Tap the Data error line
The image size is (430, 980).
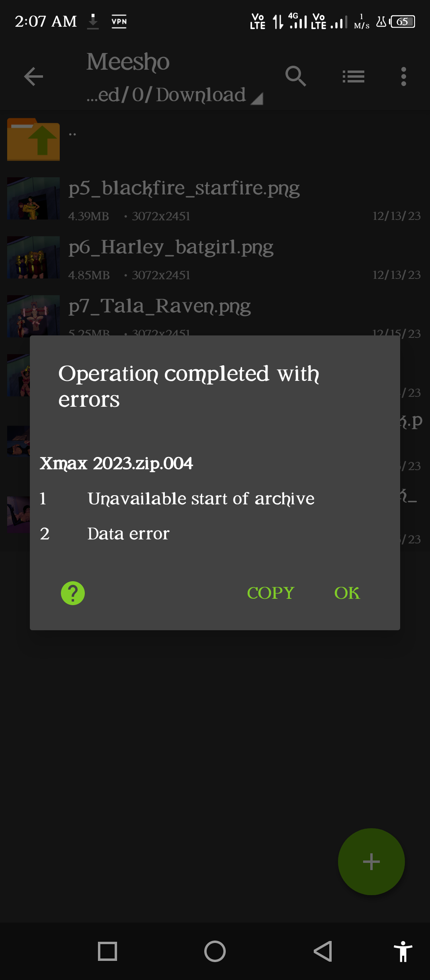(x=129, y=534)
